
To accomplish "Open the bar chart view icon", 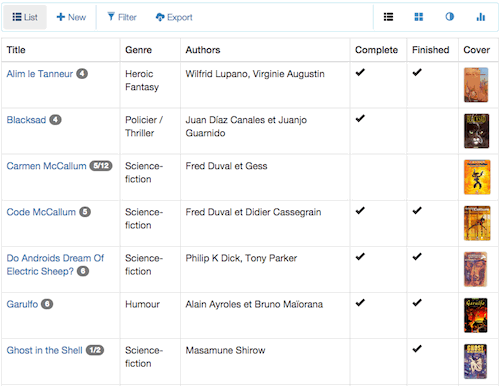I will tap(481, 17).
